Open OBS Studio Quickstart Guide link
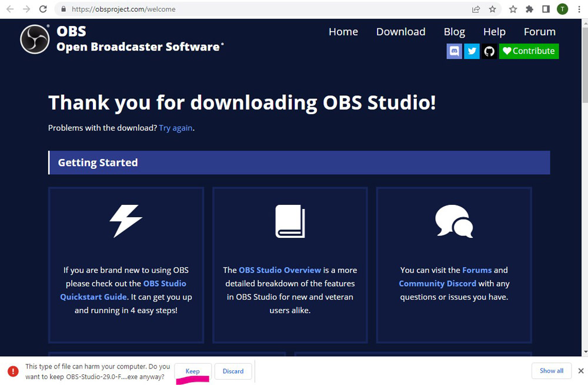This screenshot has height=385, width=588. point(123,290)
